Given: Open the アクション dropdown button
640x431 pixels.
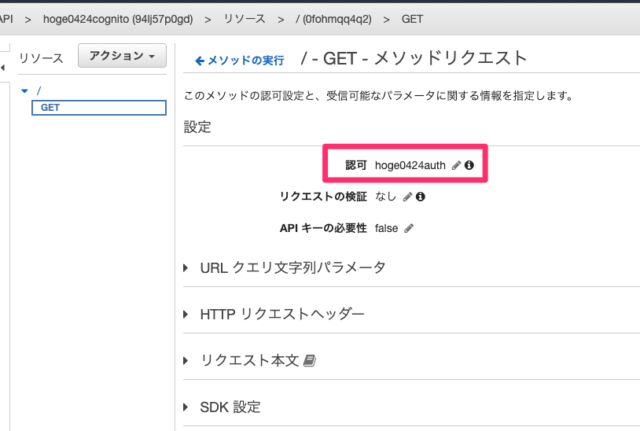Looking at the screenshot, I should [122, 56].
